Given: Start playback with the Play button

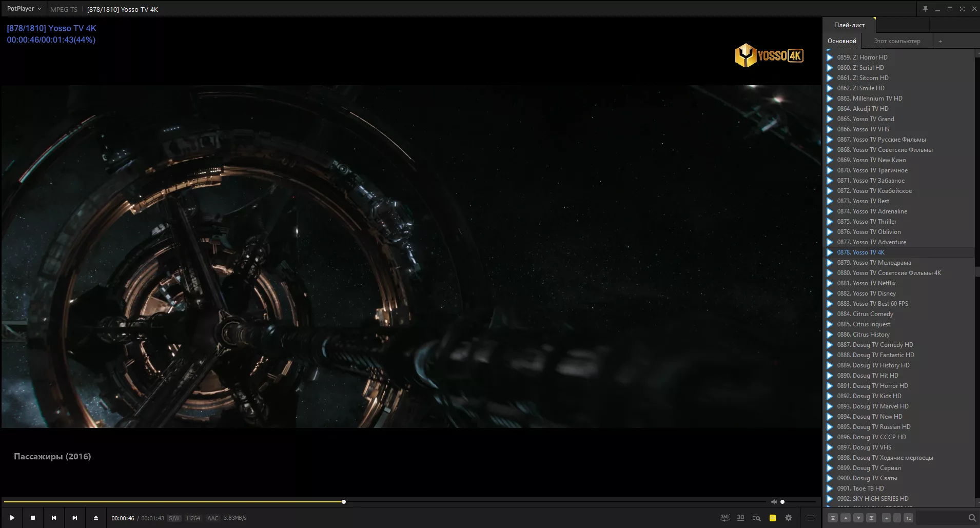Looking at the screenshot, I should [12, 518].
